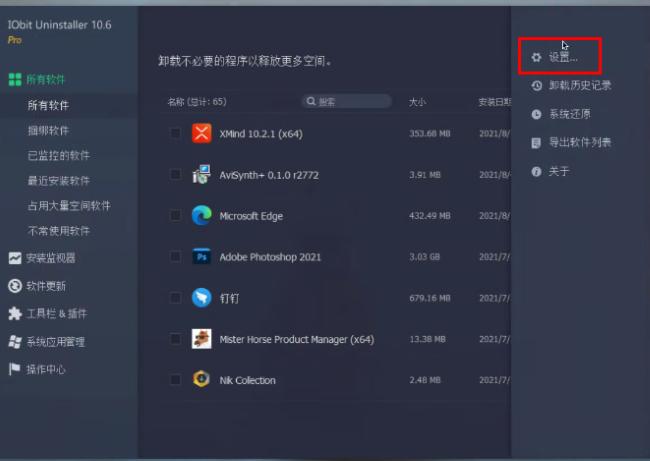650x461 pixels.
Task: Expand the 所有软件 sidebar section
Action: (45, 79)
